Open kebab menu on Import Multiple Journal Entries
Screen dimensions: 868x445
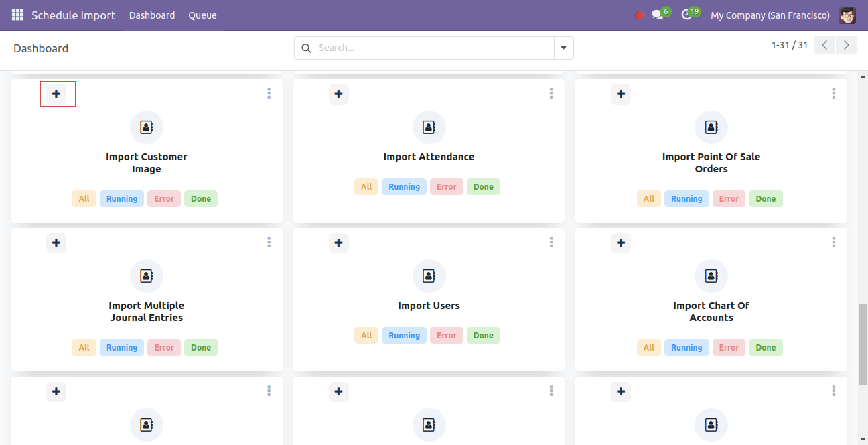coord(269,242)
